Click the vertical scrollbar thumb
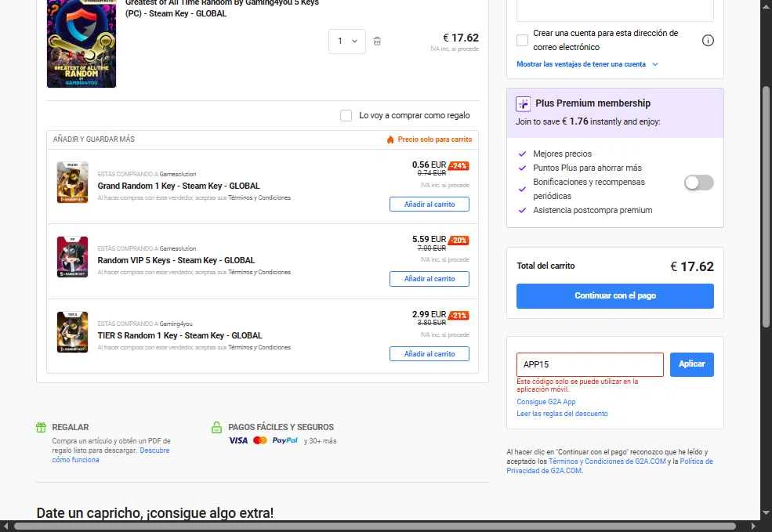772x532 pixels. click(x=766, y=207)
